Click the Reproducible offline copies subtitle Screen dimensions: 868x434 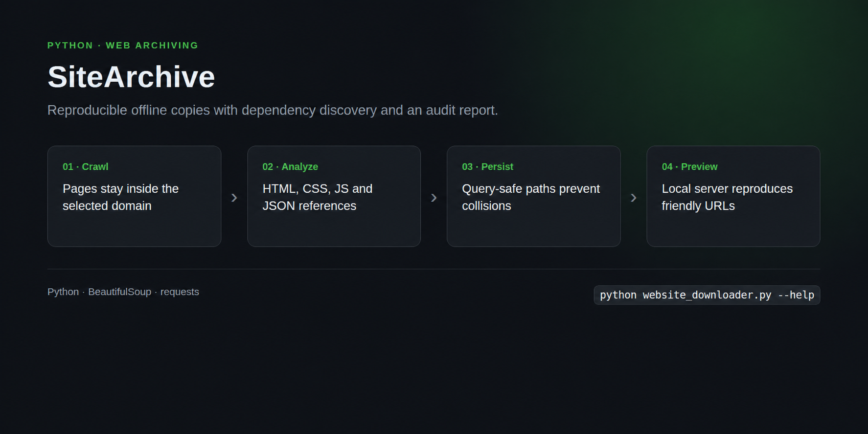273,110
